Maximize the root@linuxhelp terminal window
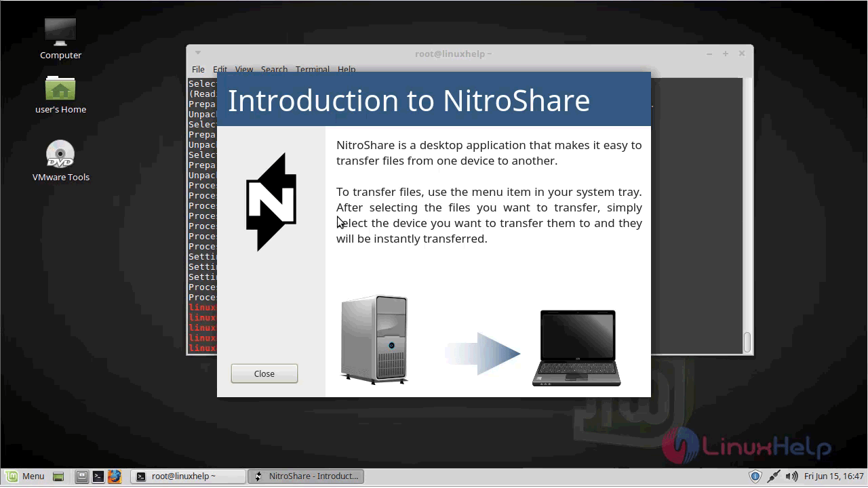 pyautogui.click(x=726, y=54)
